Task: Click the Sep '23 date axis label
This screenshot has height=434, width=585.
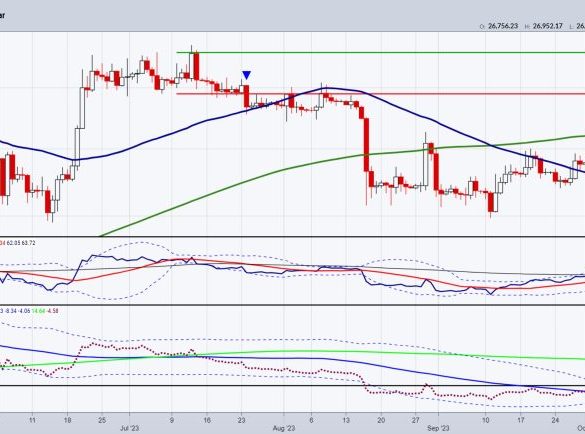Action: pos(438,428)
